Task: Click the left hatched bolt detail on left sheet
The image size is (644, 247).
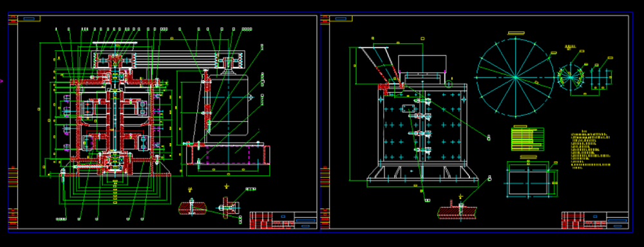Action: (192, 208)
